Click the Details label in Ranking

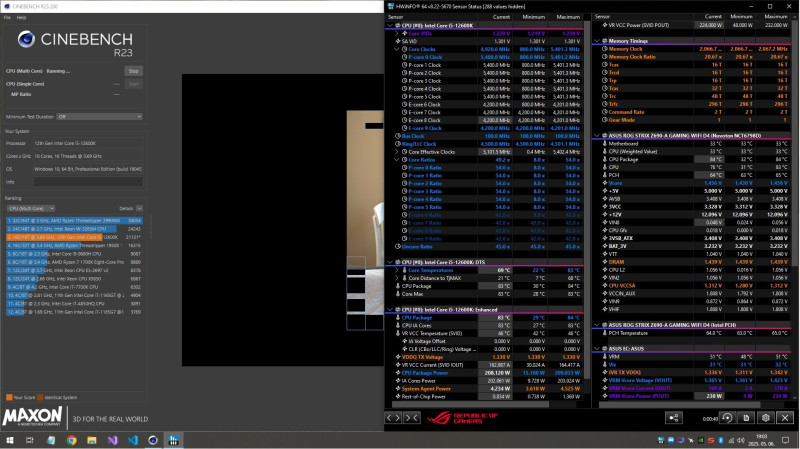[126, 209]
